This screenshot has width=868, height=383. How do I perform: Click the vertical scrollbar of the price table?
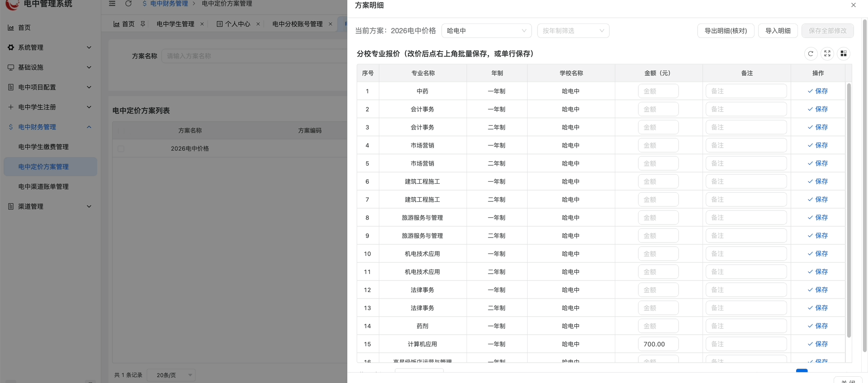click(849, 210)
